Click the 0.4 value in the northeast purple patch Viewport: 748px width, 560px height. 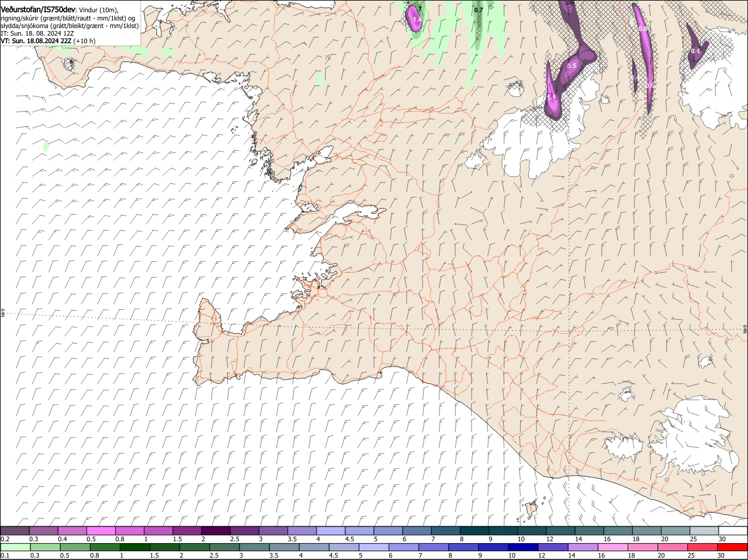coord(695,51)
